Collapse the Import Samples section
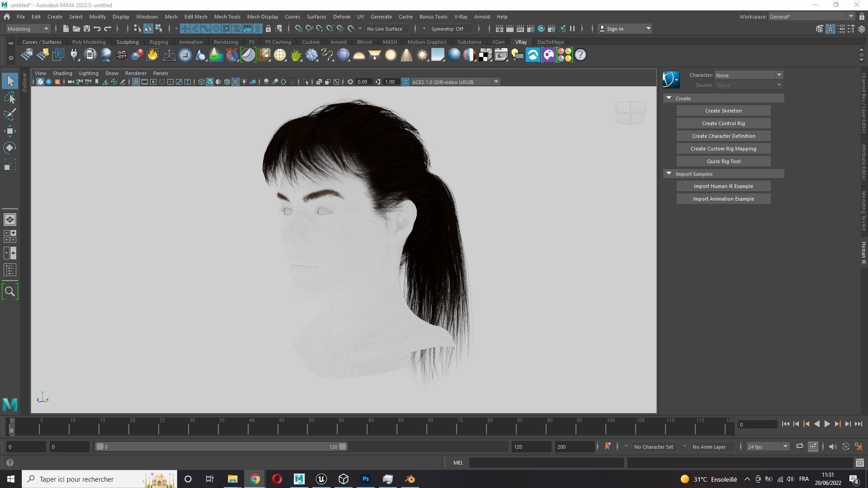Viewport: 868px width, 488px height. pyautogui.click(x=669, y=174)
